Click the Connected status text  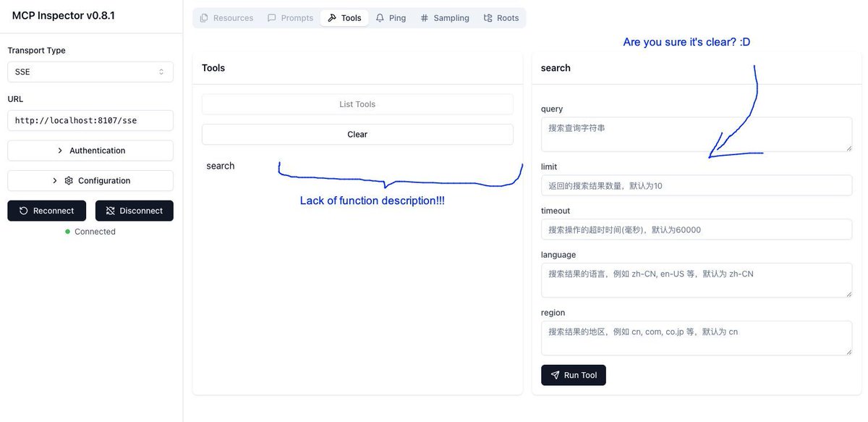pyautogui.click(x=95, y=232)
